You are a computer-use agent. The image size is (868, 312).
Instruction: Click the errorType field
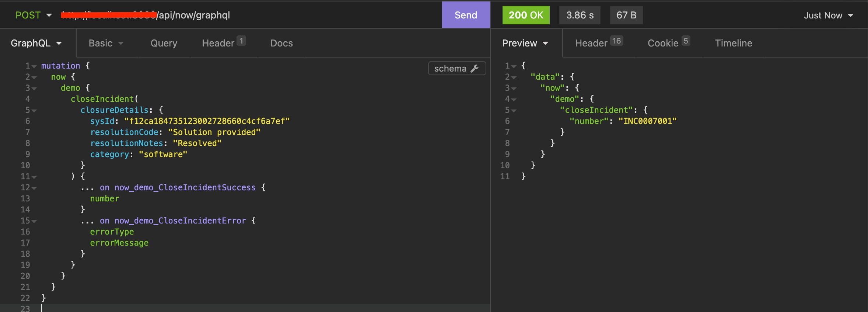112,232
